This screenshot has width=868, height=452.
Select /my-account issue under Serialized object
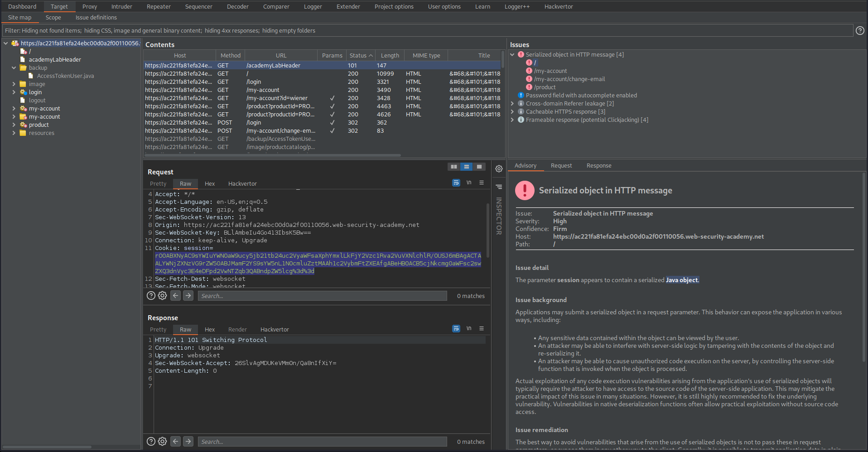click(550, 71)
